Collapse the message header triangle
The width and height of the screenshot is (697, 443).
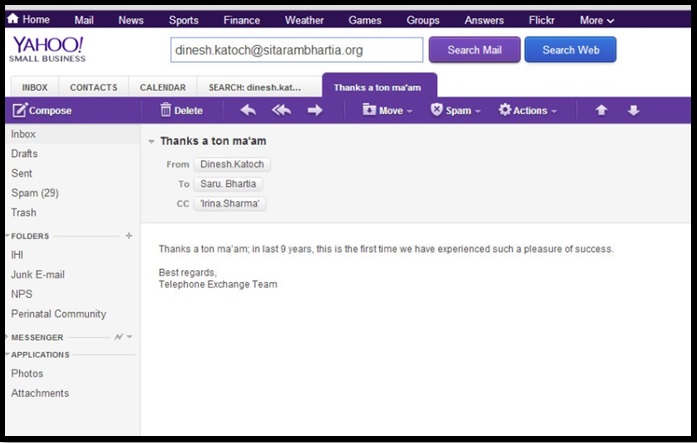151,142
